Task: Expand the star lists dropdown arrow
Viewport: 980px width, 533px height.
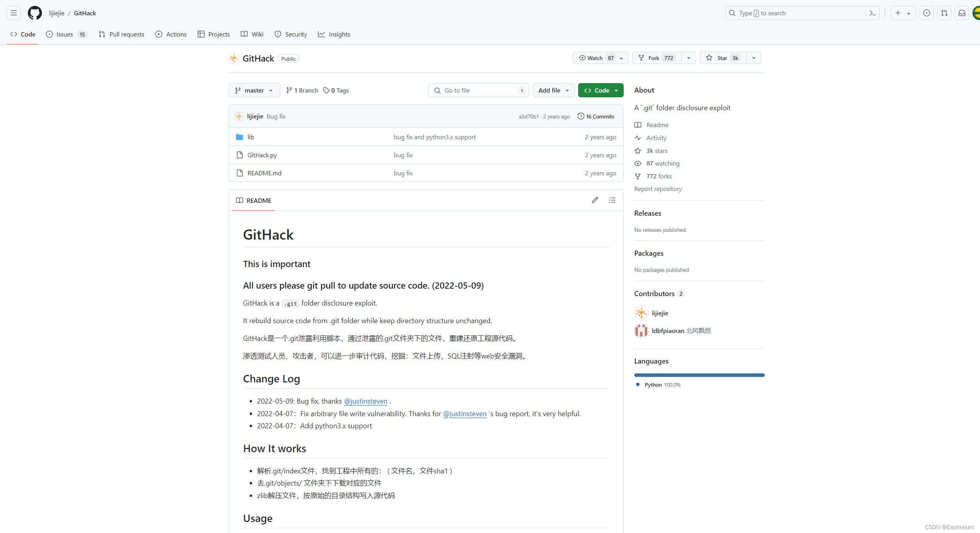Action: click(x=754, y=58)
